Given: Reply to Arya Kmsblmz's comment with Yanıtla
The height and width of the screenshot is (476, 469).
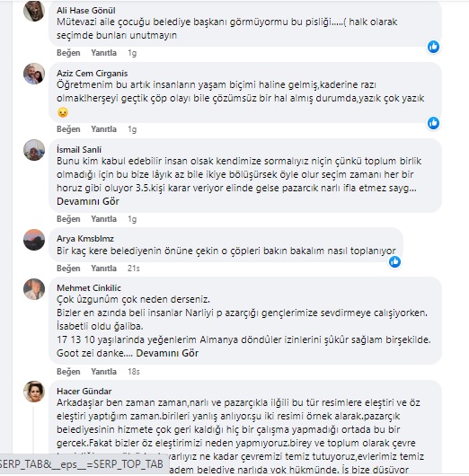Looking at the screenshot, I should [104, 269].
